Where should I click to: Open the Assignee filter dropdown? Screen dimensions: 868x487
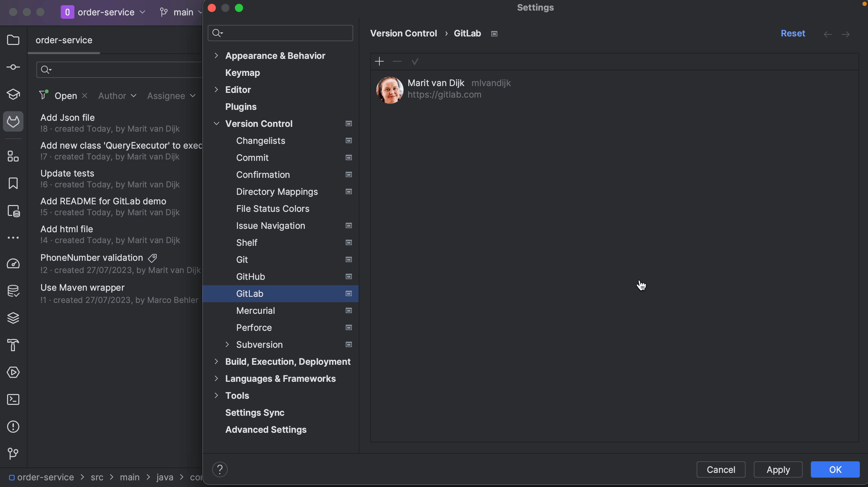[x=171, y=96]
